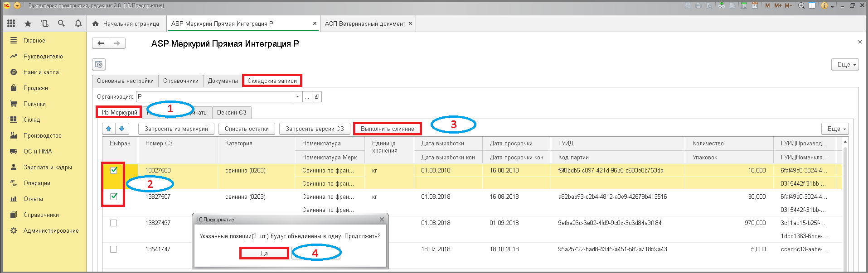868x273 pixels.
Task: Click the search magnifier icon
Action: 61,24
